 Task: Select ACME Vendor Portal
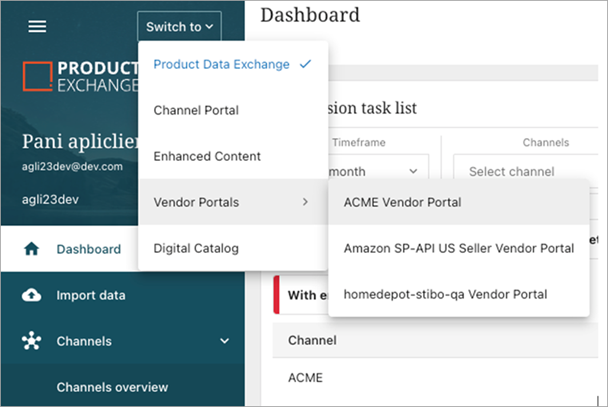402,202
